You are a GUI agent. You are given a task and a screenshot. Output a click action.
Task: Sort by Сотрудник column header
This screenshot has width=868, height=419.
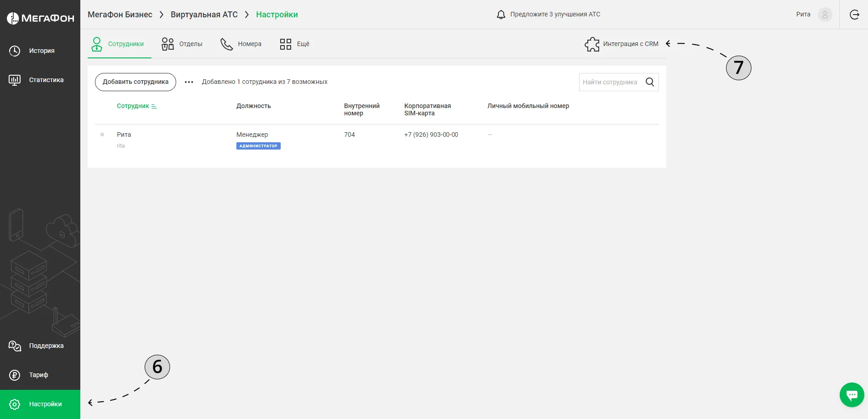coord(136,106)
